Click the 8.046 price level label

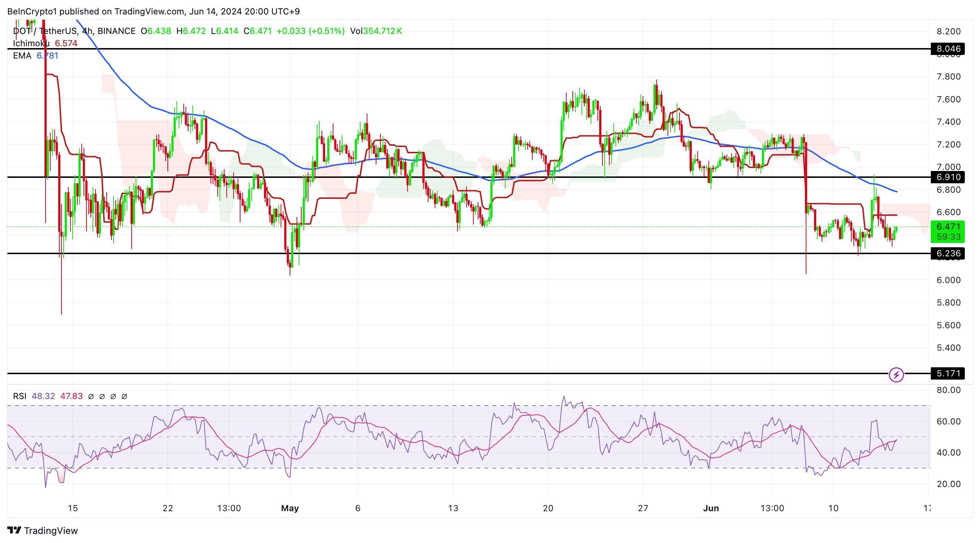coord(947,49)
